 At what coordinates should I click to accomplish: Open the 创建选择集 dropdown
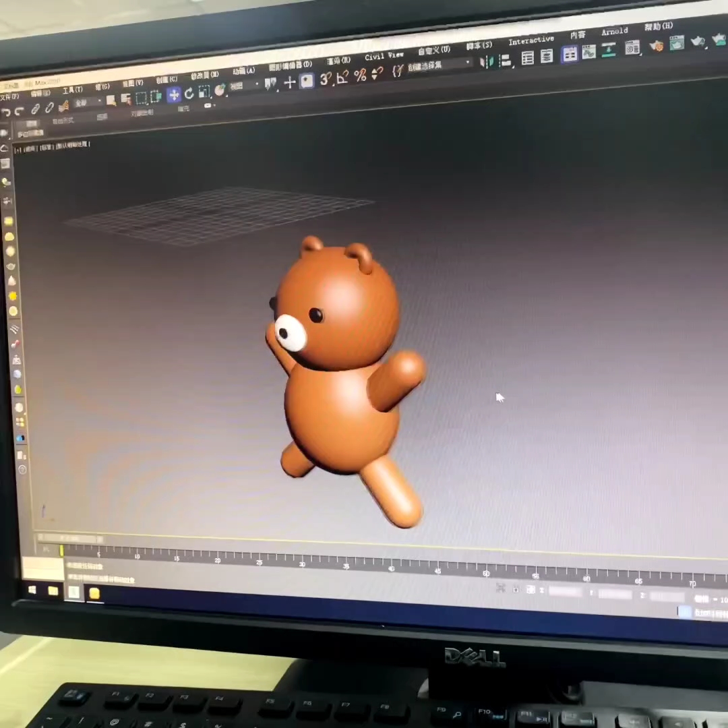pyautogui.click(x=439, y=65)
